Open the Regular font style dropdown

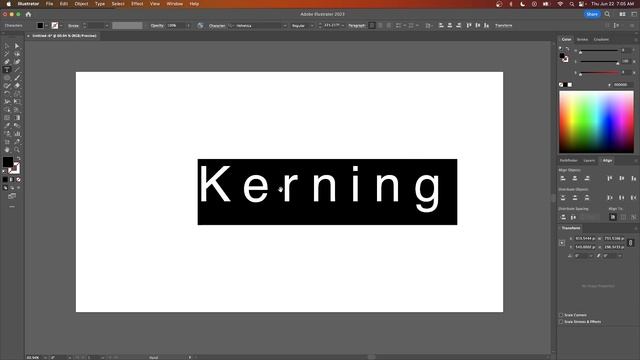pos(312,25)
